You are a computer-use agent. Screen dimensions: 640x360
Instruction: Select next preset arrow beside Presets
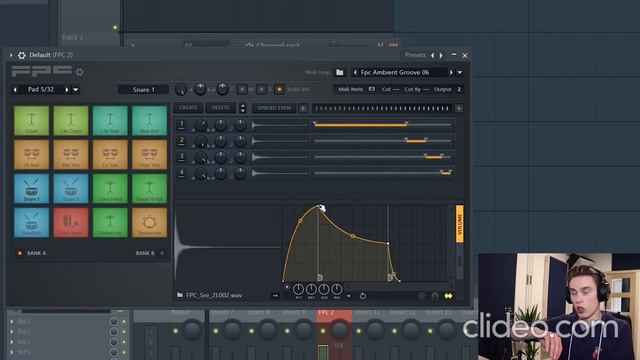441,55
